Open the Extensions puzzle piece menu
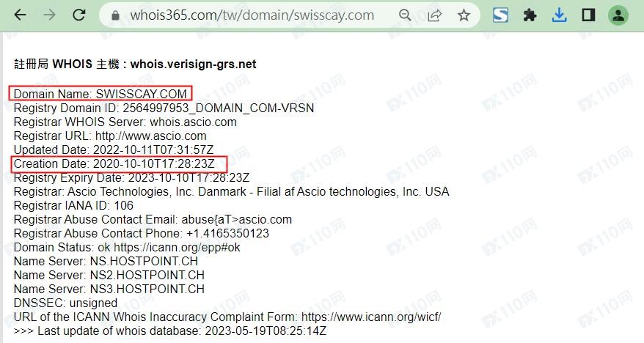 tap(530, 15)
